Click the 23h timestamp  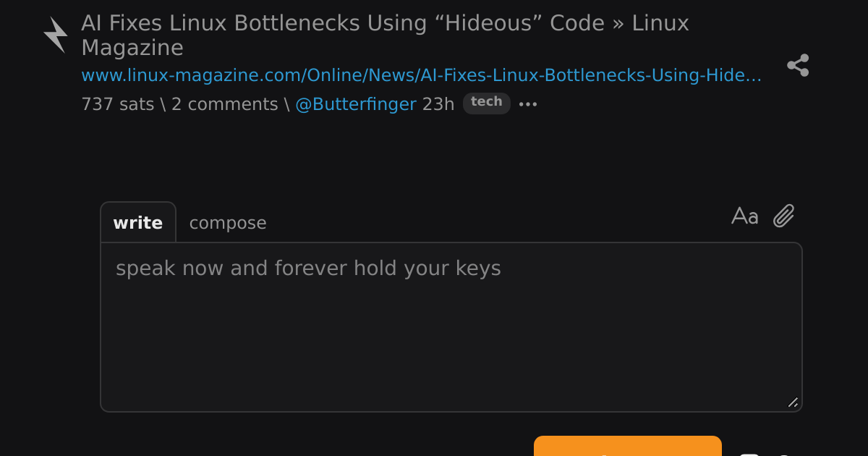(438, 104)
